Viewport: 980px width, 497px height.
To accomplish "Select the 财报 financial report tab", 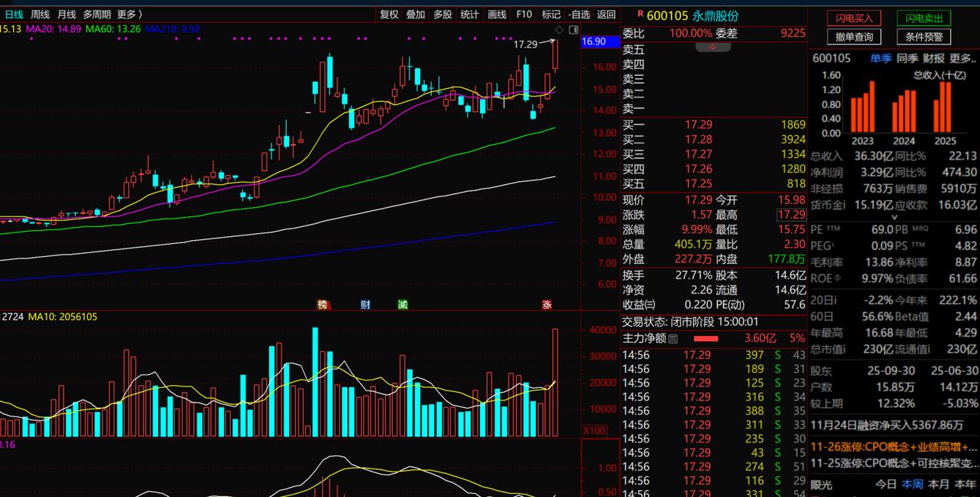I will click(933, 58).
